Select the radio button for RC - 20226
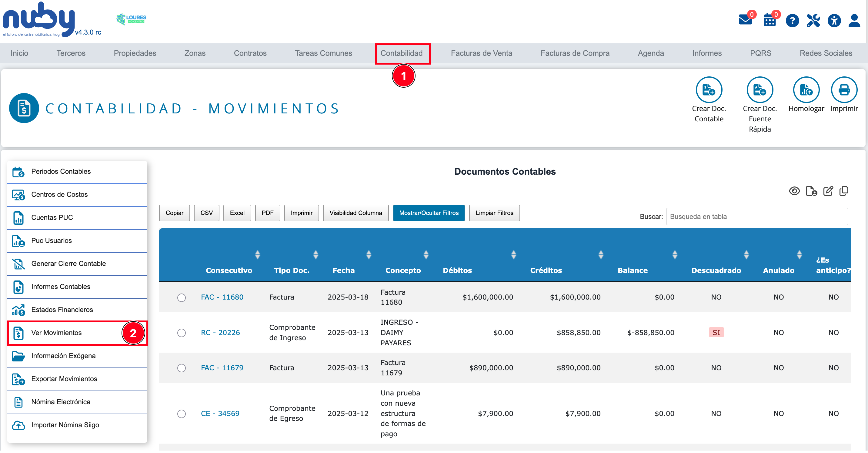The height and width of the screenshot is (453, 868). click(182, 333)
